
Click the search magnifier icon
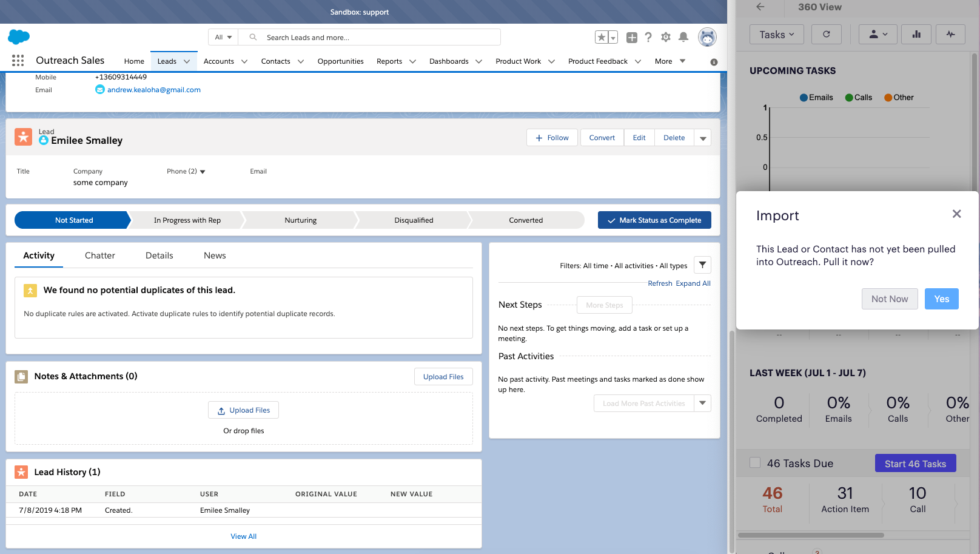[x=253, y=38]
